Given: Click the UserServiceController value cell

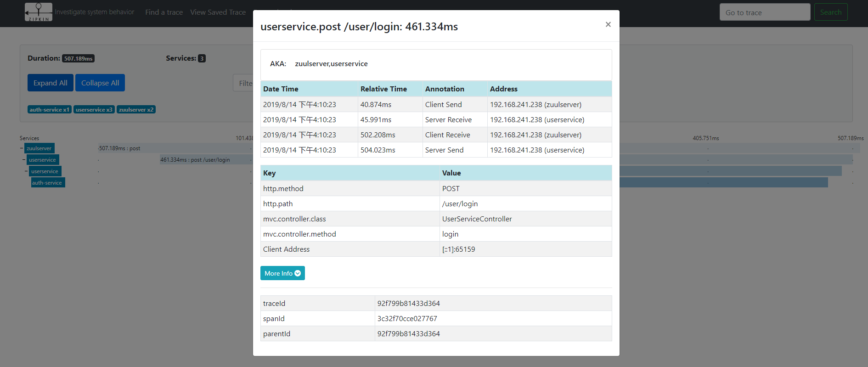Looking at the screenshot, I should 526,219.
